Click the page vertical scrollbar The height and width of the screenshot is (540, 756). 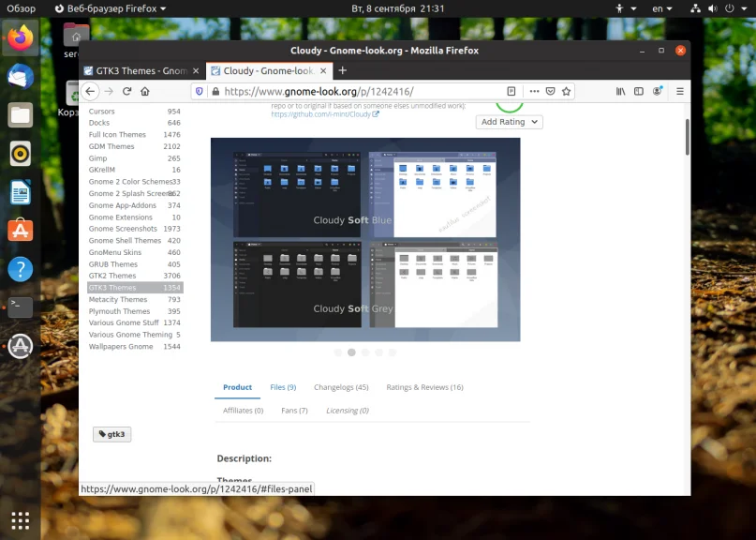(x=687, y=137)
